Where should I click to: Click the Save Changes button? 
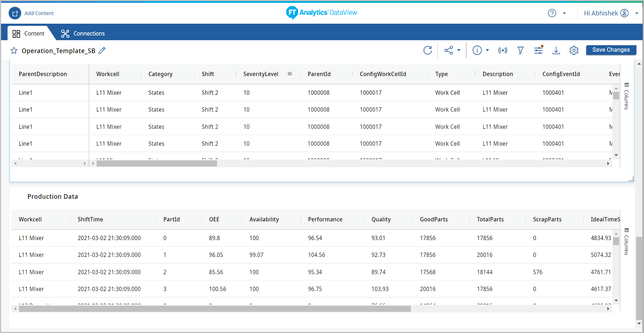tap(611, 50)
